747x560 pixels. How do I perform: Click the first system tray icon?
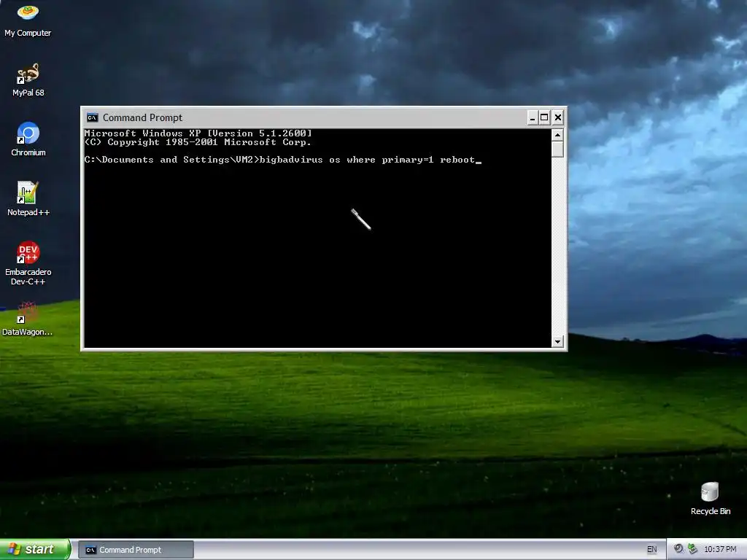pos(678,549)
